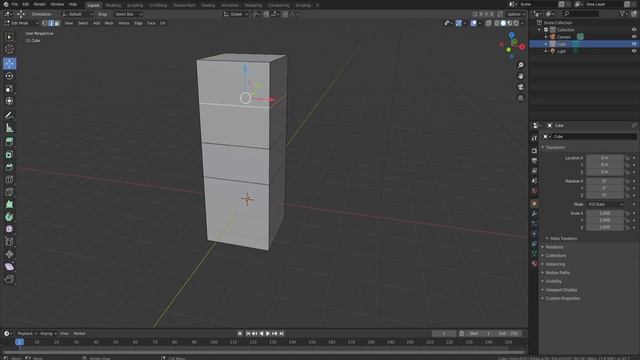Select the Shear tool
The width and height of the screenshot is (640, 360).
click(9, 267)
